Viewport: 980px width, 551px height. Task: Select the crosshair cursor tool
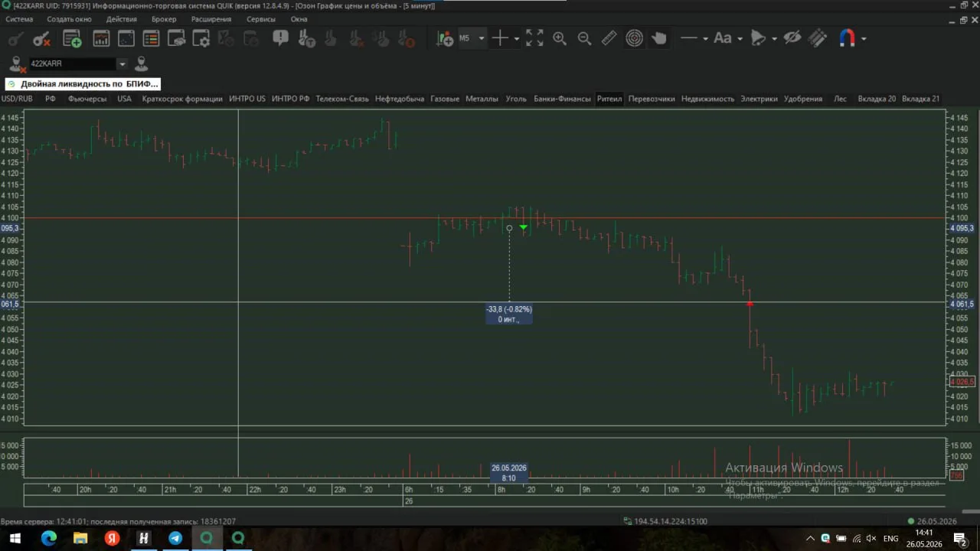coord(500,38)
